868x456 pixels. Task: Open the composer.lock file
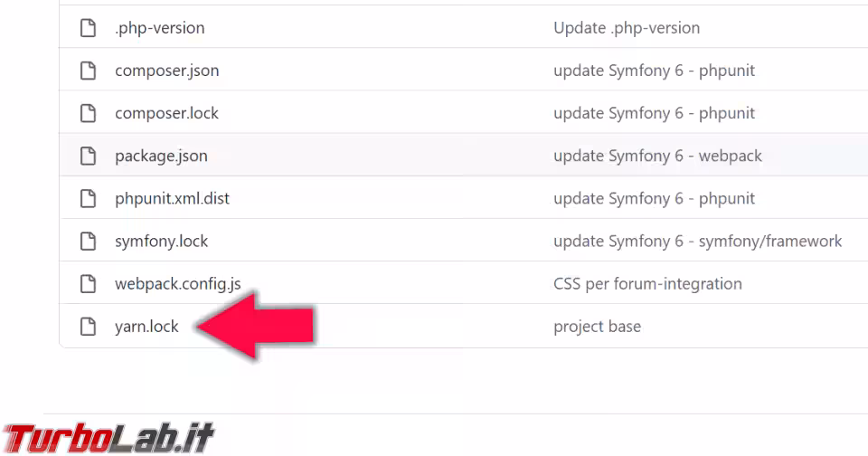coord(166,114)
